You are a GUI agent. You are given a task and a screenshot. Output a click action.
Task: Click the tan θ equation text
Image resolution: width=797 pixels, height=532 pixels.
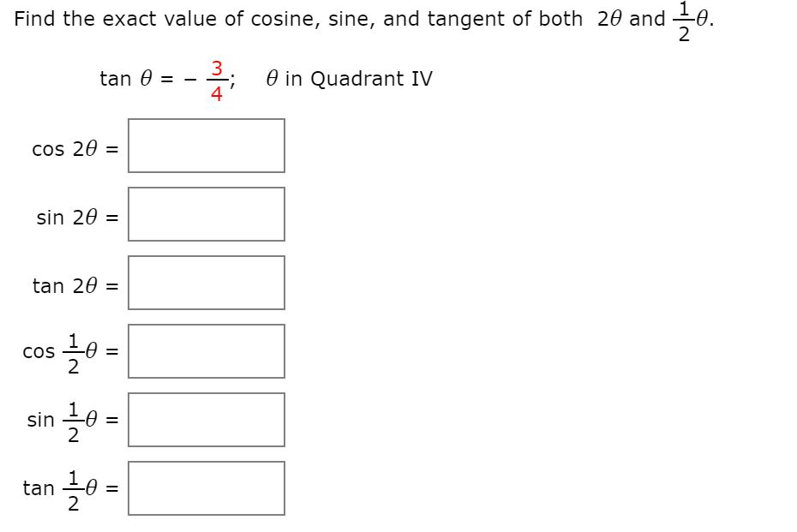pyautogui.click(x=135, y=79)
